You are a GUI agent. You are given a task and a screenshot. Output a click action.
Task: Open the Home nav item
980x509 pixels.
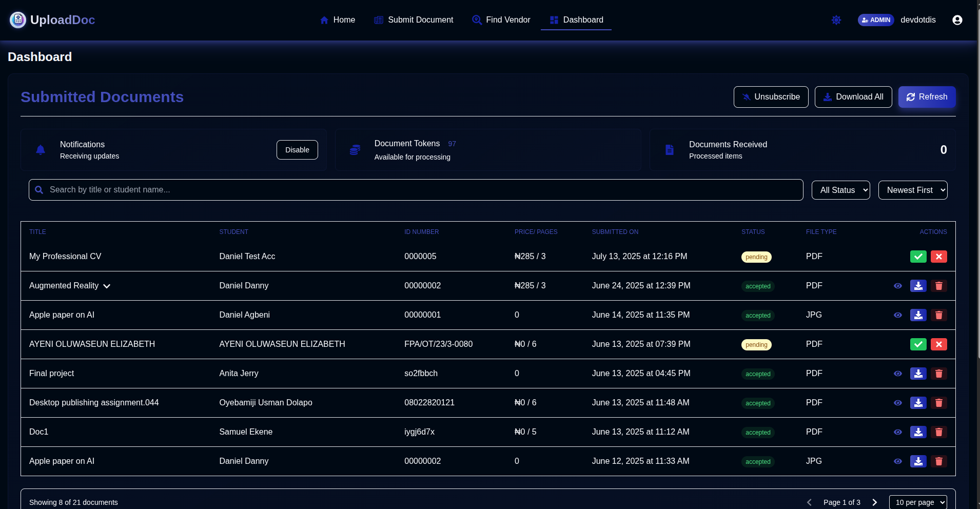coord(337,20)
